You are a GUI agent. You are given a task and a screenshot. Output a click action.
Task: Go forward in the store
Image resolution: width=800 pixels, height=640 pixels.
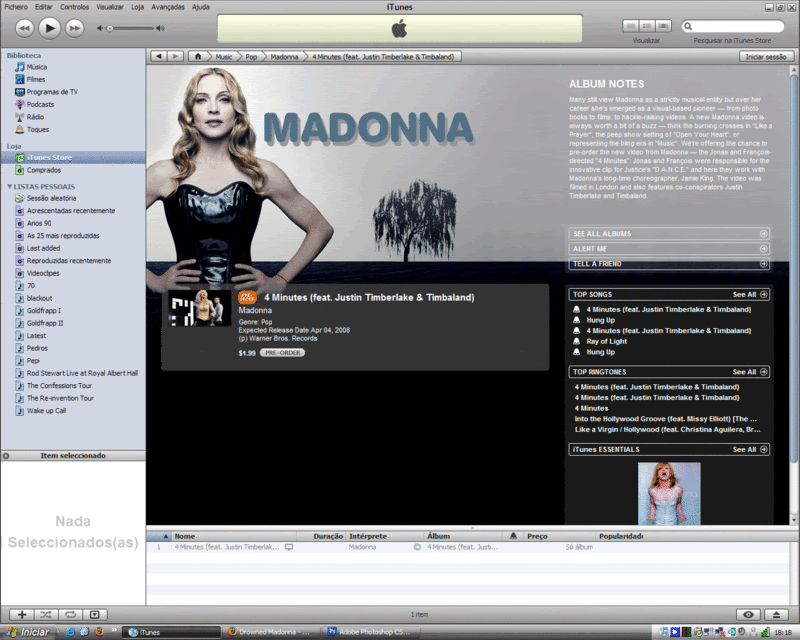point(175,56)
